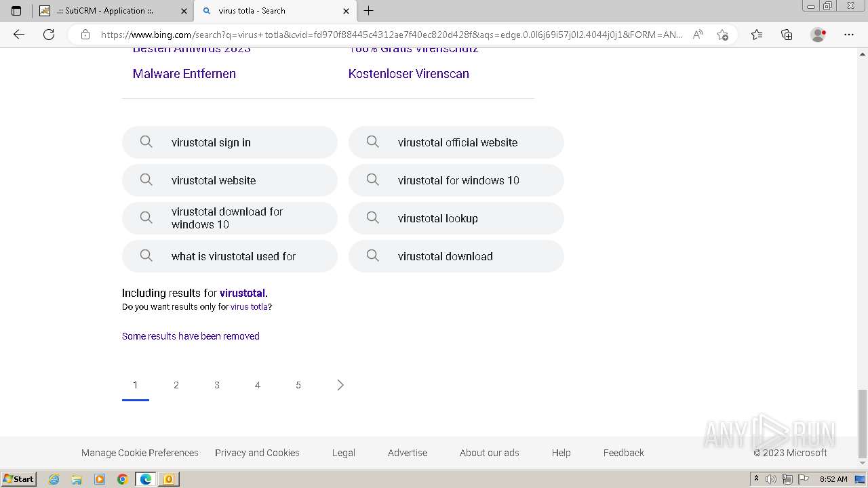Open the Collections icon

click(787, 35)
